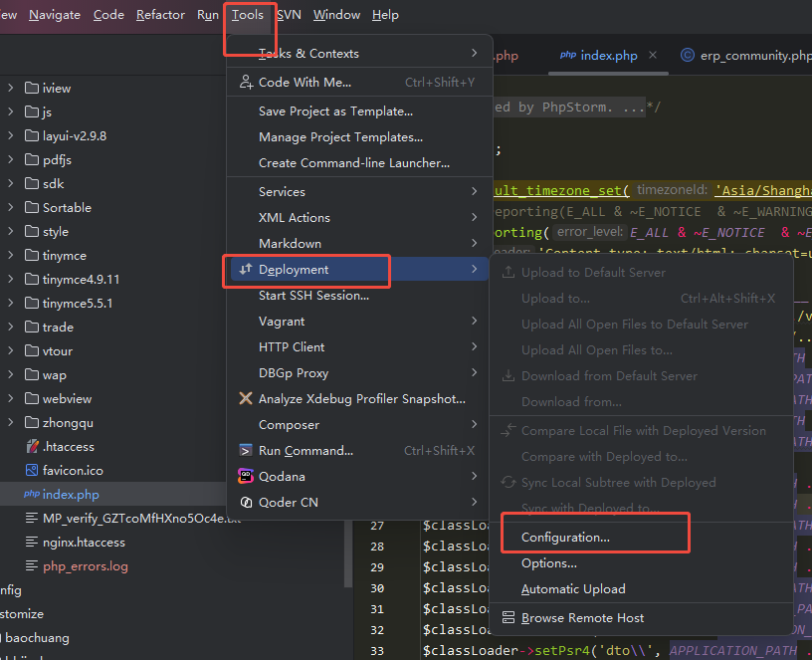Expand the js folder
This screenshot has width=812, height=660.
point(10,111)
